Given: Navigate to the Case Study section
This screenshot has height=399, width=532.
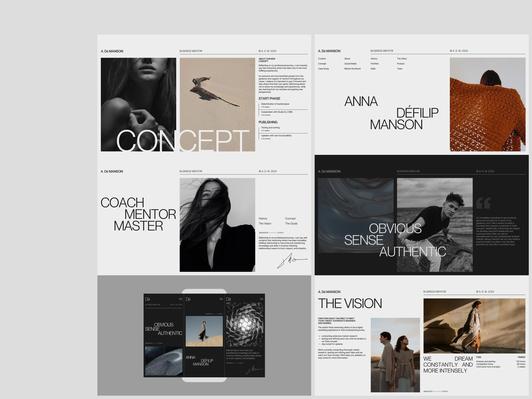Looking at the screenshot, I should click(324, 69).
